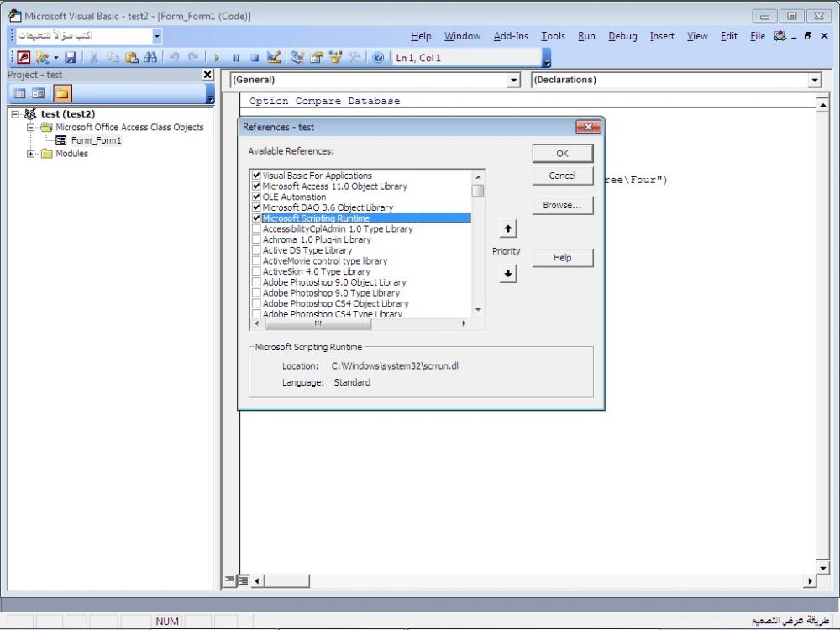Check AccessibilityCplAdmin 1.0 Type Library
The image size is (840, 630).
tap(256, 228)
